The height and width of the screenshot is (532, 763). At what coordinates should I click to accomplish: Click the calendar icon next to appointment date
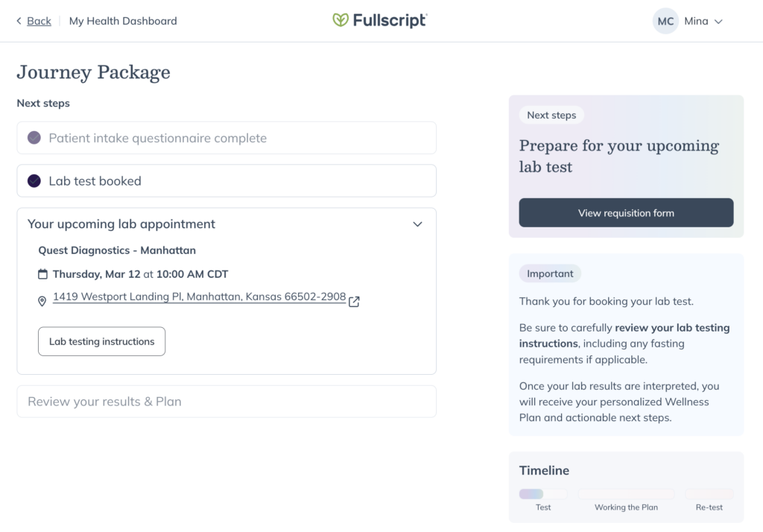(x=43, y=273)
